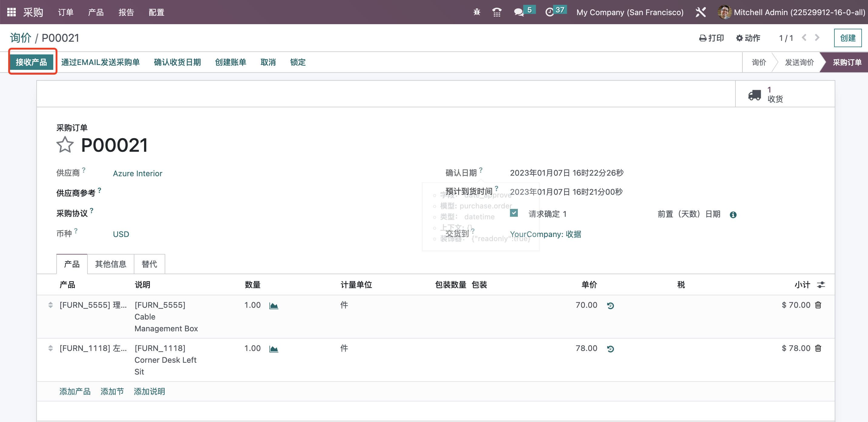
Task: Open the chat conversations icon
Action: click(x=518, y=12)
